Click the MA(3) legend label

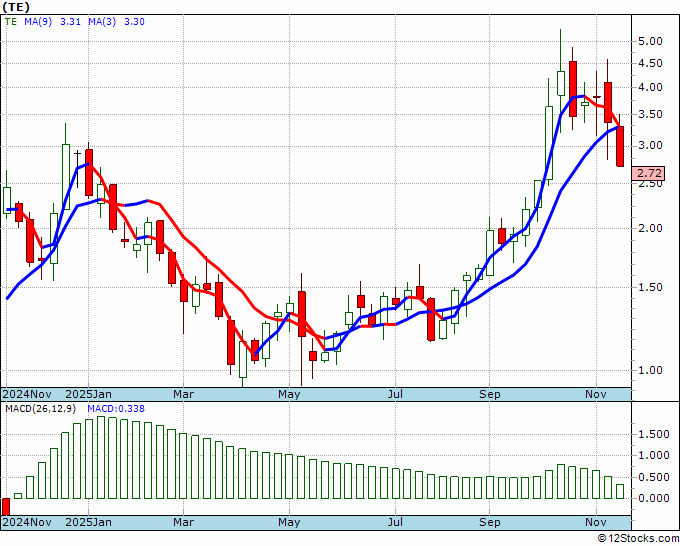[x=102, y=22]
